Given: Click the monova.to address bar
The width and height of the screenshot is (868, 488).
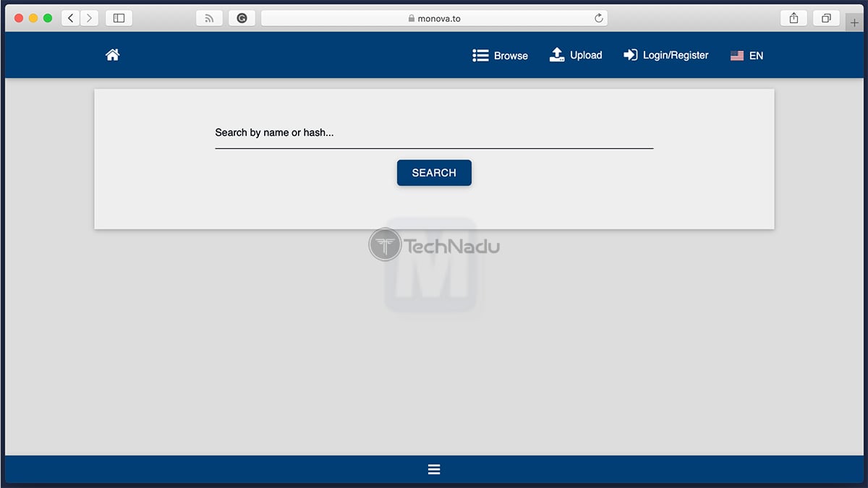Looking at the screenshot, I should coord(434,18).
